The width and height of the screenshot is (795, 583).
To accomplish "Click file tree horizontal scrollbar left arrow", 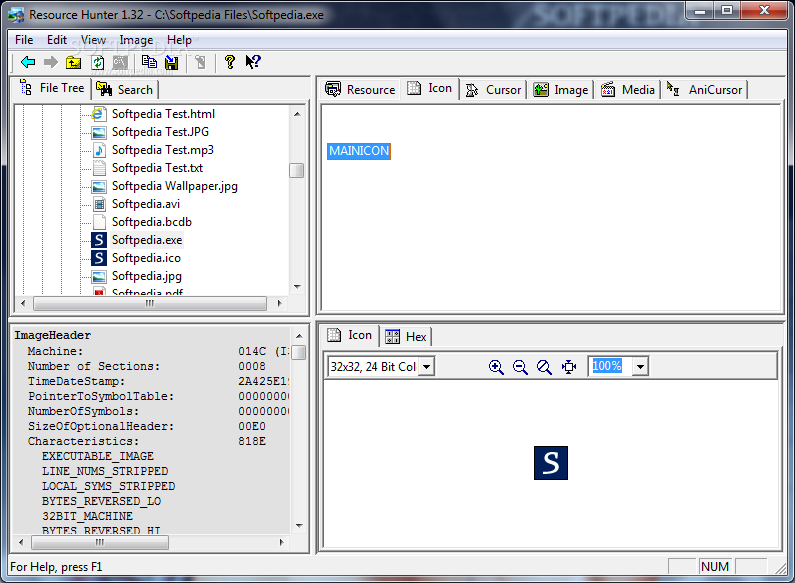I will 23,303.
